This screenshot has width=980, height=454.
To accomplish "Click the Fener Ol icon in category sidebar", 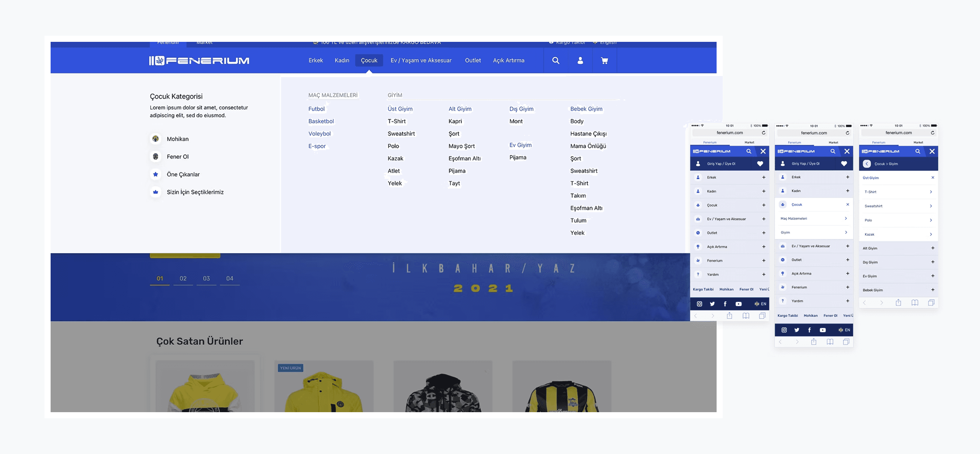I will tap(155, 157).
